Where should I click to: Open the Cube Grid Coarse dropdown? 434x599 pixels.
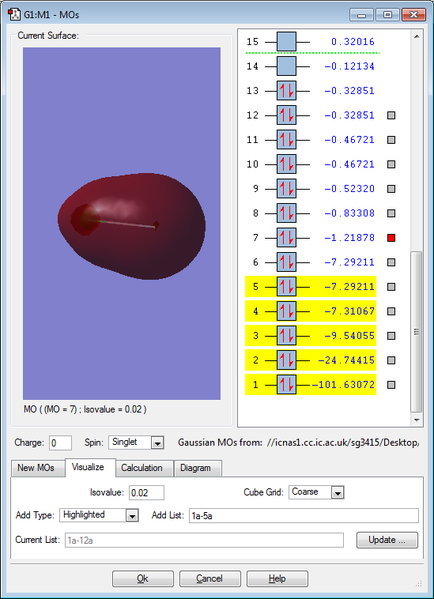pyautogui.click(x=337, y=492)
